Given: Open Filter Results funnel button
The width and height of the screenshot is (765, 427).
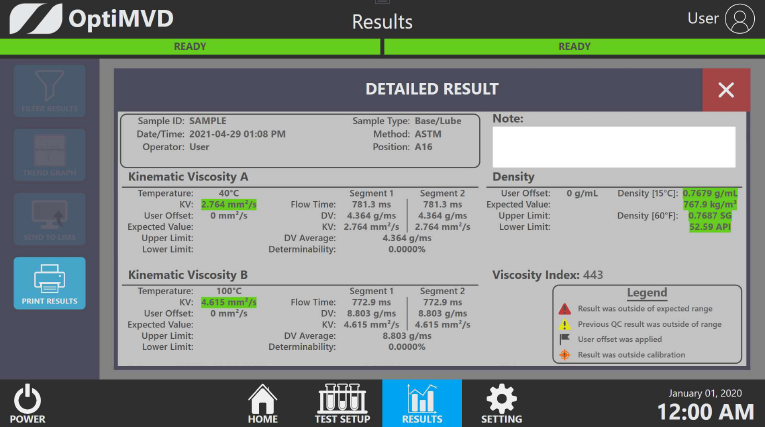Looking at the screenshot, I should (x=49, y=91).
